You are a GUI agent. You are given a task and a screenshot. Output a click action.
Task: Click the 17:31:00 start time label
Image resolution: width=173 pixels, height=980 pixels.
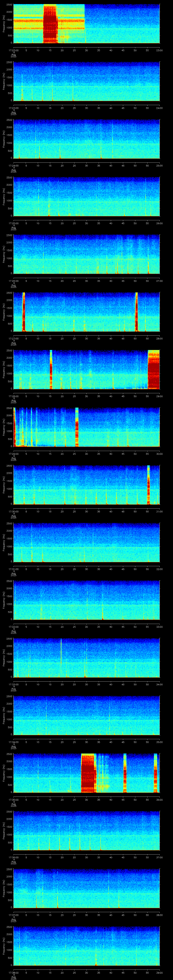[x=13, y=569]
